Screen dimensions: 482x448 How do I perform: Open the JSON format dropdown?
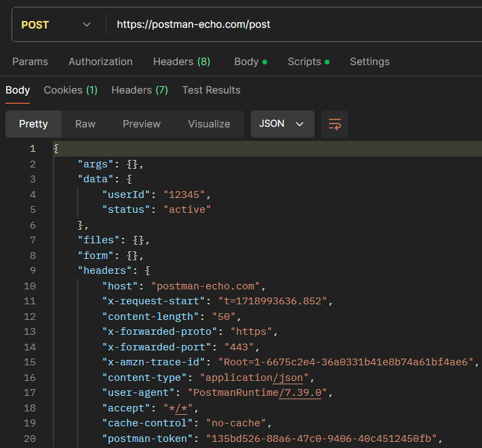coord(282,124)
